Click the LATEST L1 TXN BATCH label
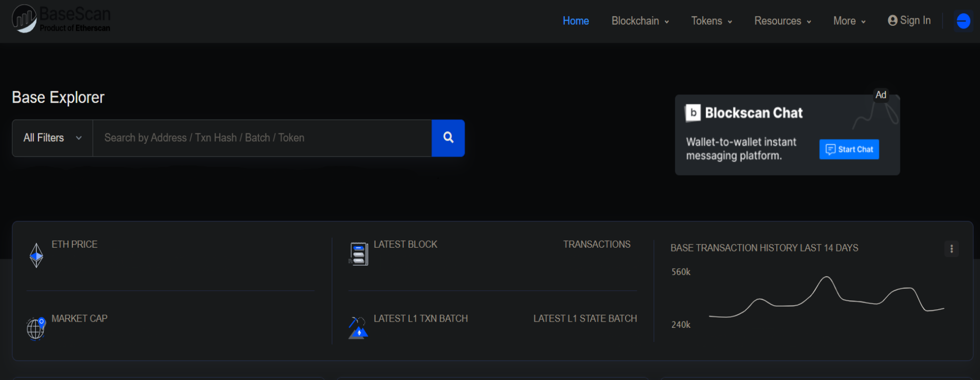 coord(421,319)
